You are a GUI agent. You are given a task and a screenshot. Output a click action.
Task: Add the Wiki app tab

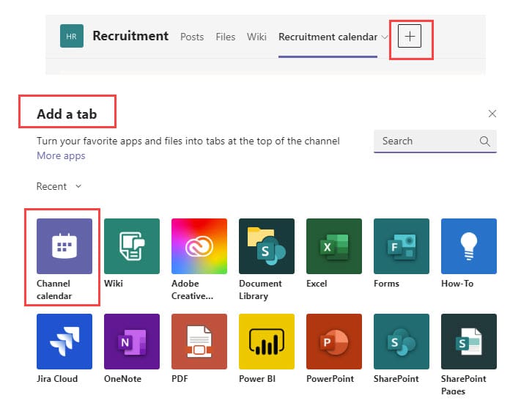(x=132, y=246)
